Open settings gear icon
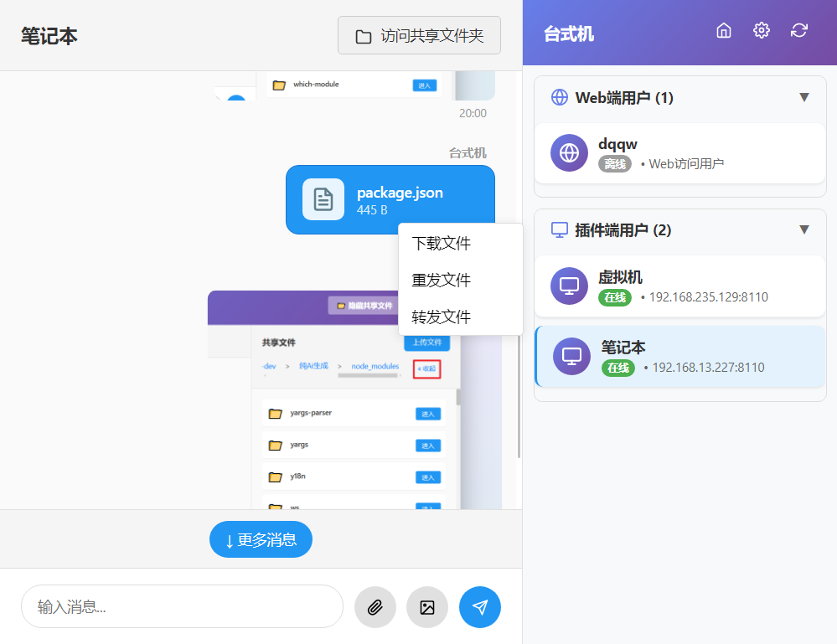 coord(762,30)
